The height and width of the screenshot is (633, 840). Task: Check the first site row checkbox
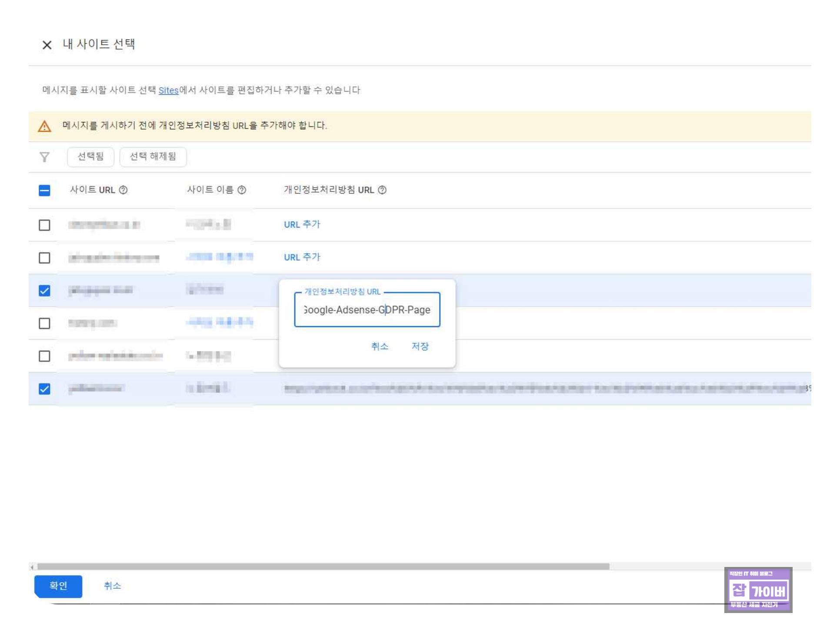[44, 225]
